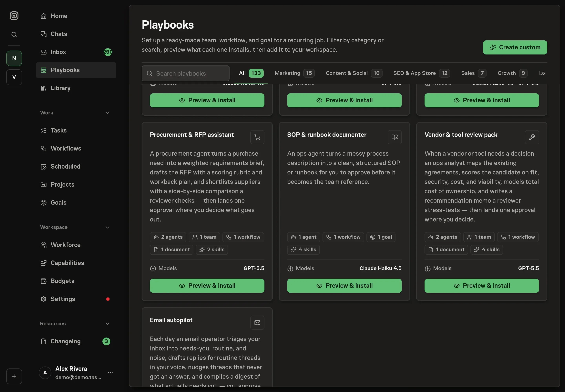Open the Inbox sidebar item
The width and height of the screenshot is (565, 392).
76,52
